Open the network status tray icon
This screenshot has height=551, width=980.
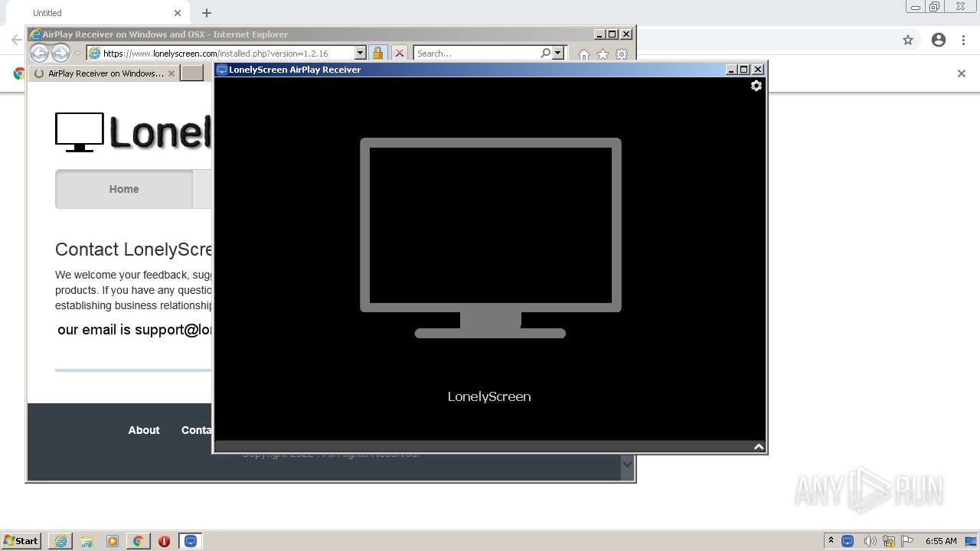pyautogui.click(x=889, y=541)
